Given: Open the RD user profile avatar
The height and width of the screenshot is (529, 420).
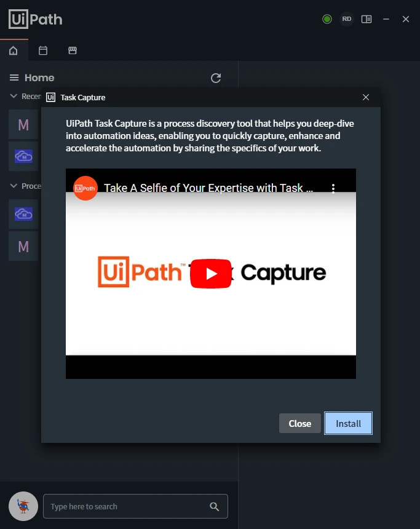Looking at the screenshot, I should (x=346, y=19).
